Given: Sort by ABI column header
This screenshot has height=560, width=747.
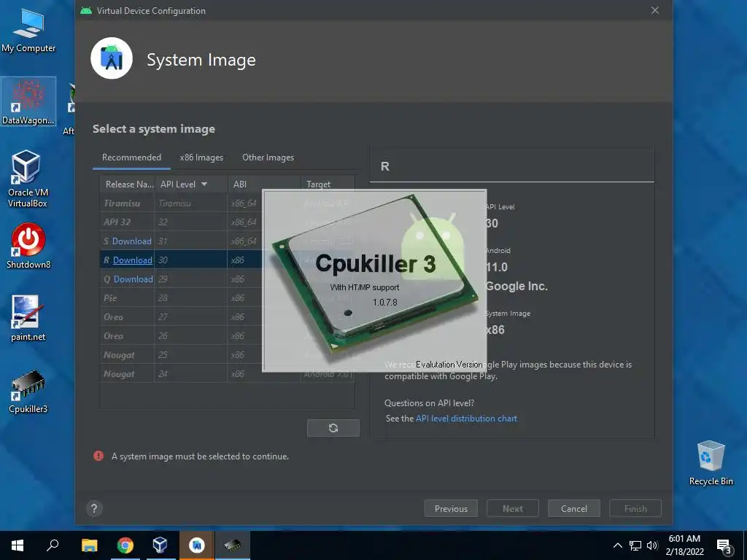Looking at the screenshot, I should [x=264, y=184].
